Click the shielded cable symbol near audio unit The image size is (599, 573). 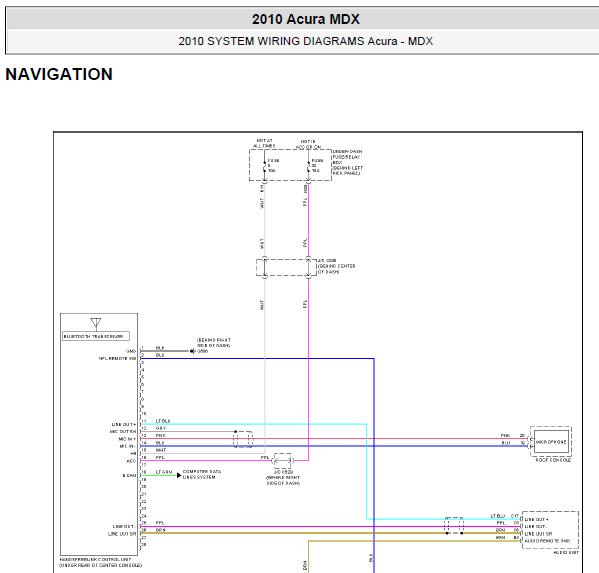click(454, 526)
